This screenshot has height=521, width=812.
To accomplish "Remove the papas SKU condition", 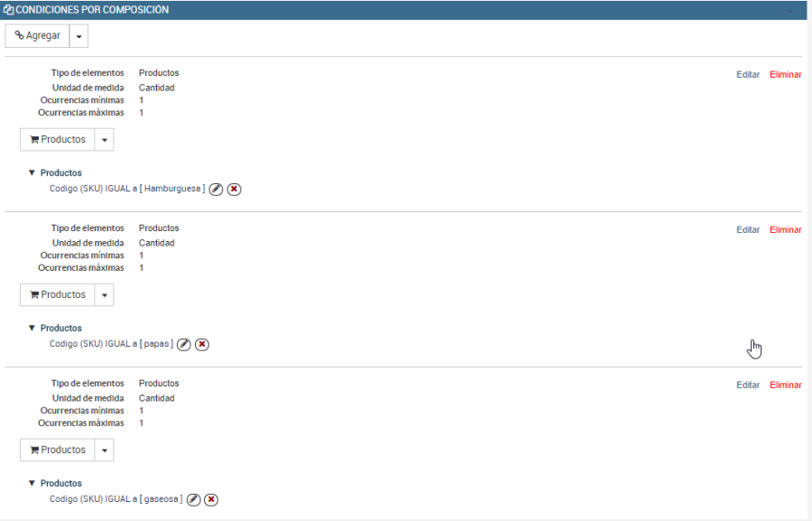I will [202, 344].
